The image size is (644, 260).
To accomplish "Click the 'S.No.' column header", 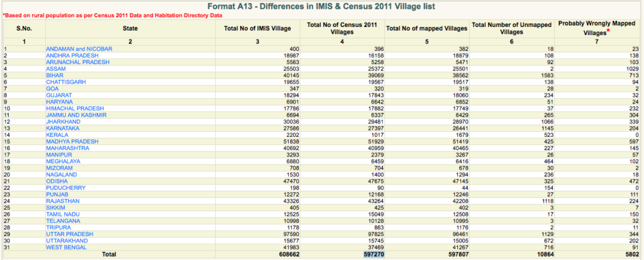I will coord(25,29).
